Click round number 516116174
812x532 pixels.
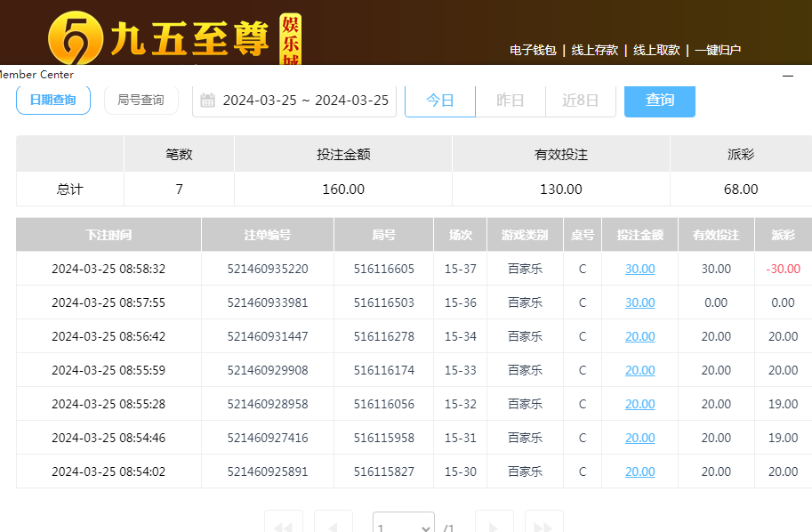383,370
